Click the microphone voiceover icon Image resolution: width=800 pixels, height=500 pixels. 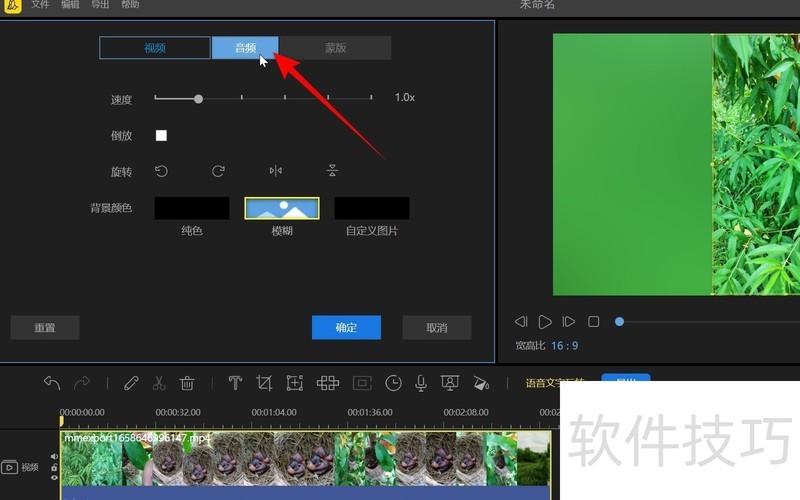pos(421,383)
